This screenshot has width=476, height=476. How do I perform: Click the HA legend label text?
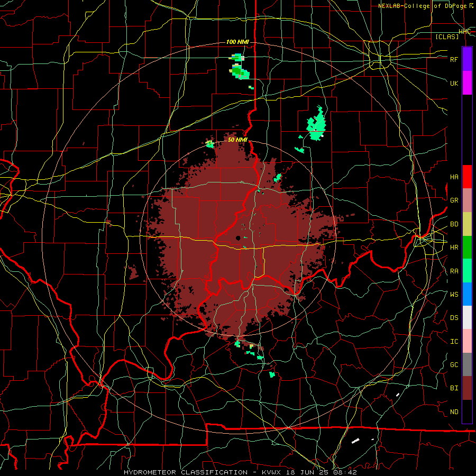454,177
